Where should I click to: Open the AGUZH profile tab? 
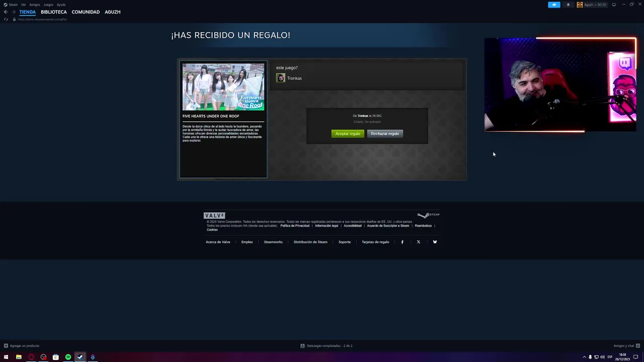click(x=112, y=12)
